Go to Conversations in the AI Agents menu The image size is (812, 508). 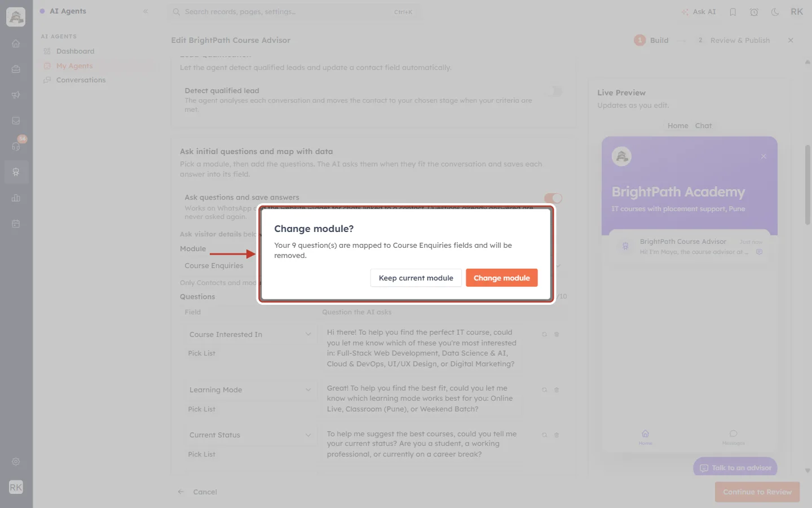(x=81, y=80)
